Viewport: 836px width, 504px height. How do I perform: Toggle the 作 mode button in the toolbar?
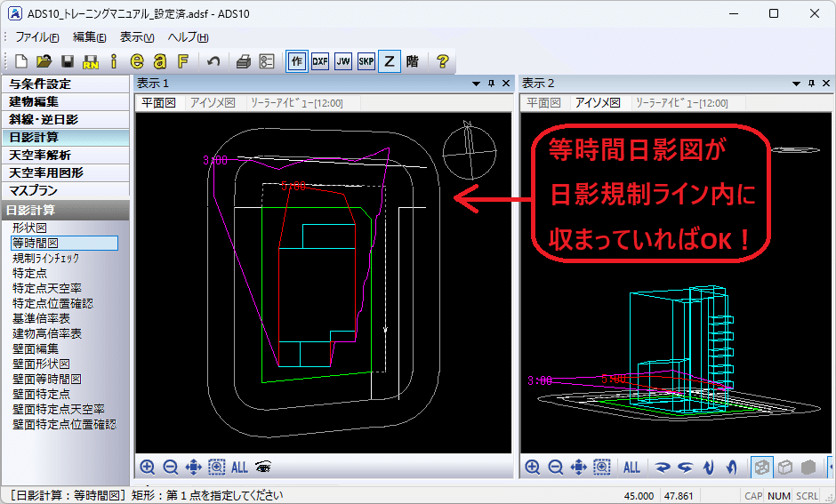click(297, 61)
